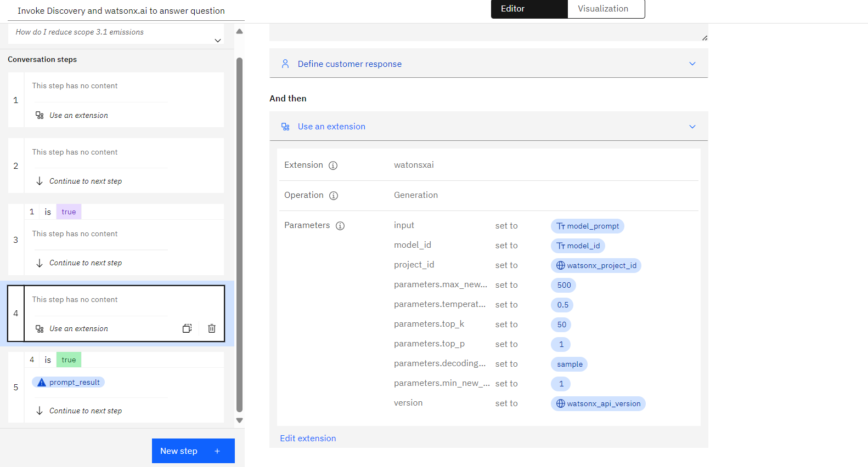Screen dimensions: 868x467
Task: Select the model_prompt variable chip
Action: (587, 226)
